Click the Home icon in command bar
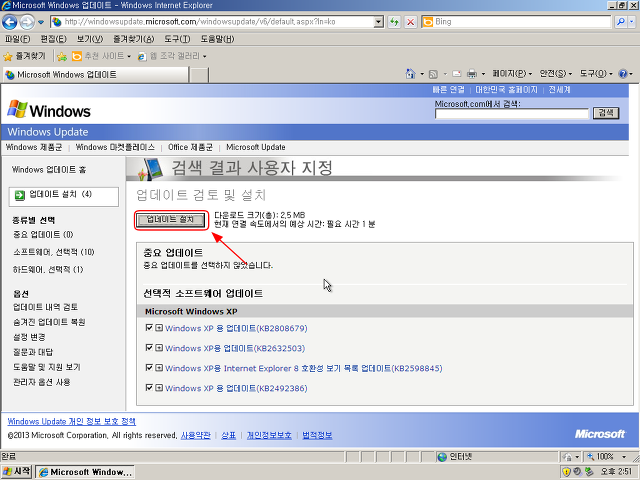This screenshot has width=640, height=480. (x=410, y=74)
